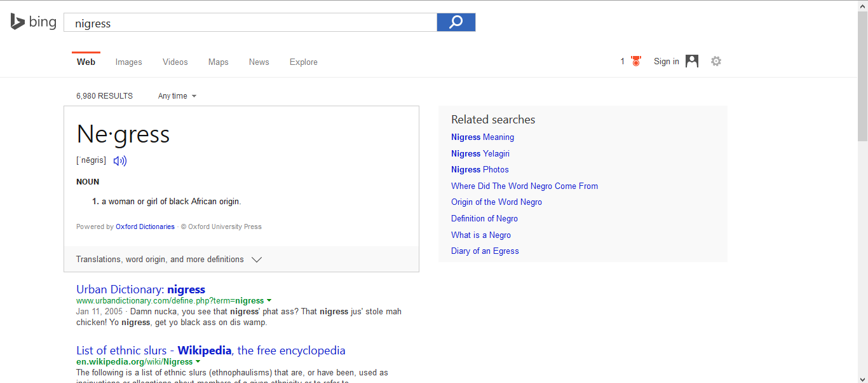Open the Oxford Dictionaries link
Image resolution: width=868 pixels, height=383 pixels.
click(145, 226)
